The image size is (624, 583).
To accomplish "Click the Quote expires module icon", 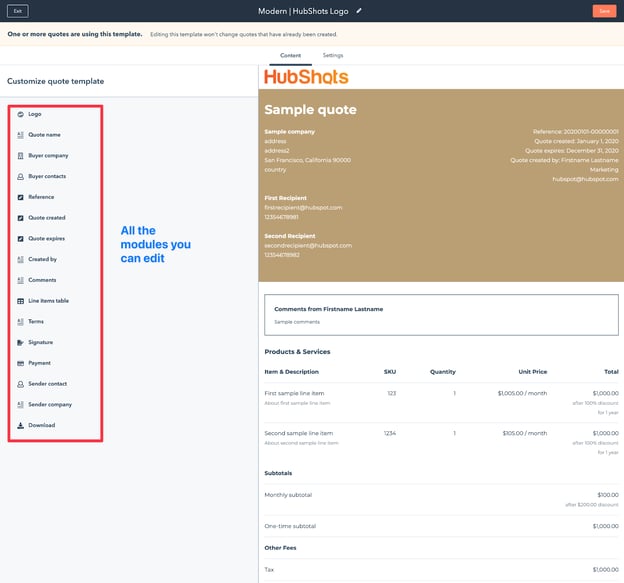I will pos(21,239).
